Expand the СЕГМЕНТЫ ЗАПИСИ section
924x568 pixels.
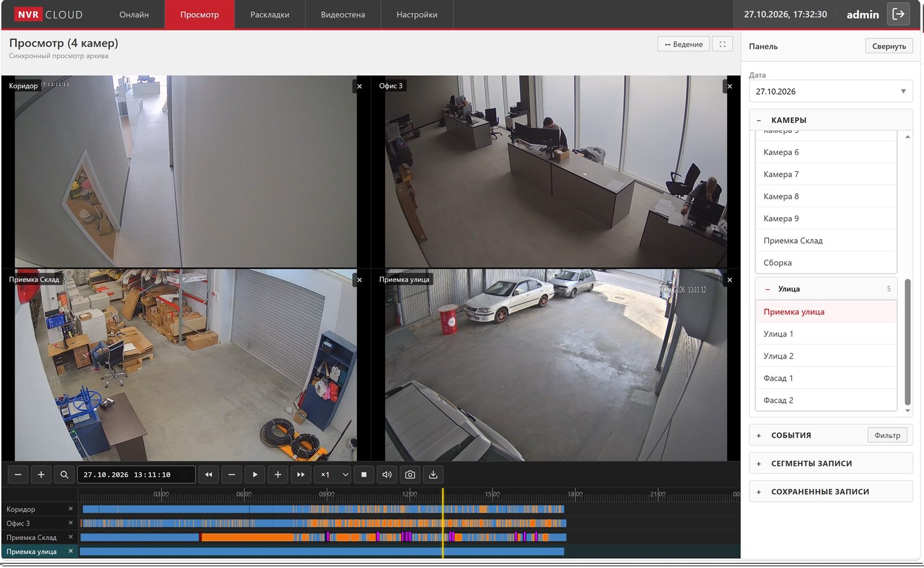[x=830, y=463]
